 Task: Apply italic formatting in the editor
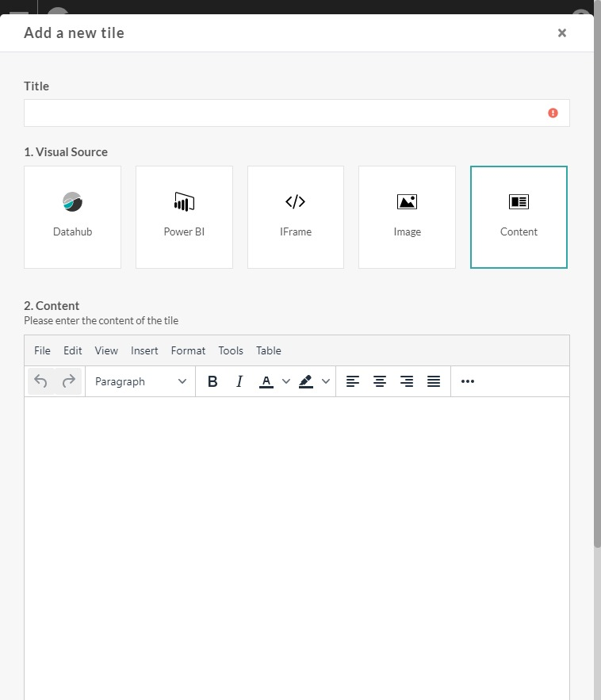pyautogui.click(x=239, y=381)
